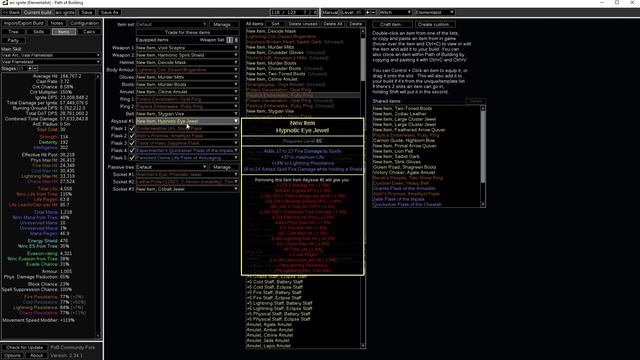Click Shared items list scrollbar thumb

tap(483, 147)
